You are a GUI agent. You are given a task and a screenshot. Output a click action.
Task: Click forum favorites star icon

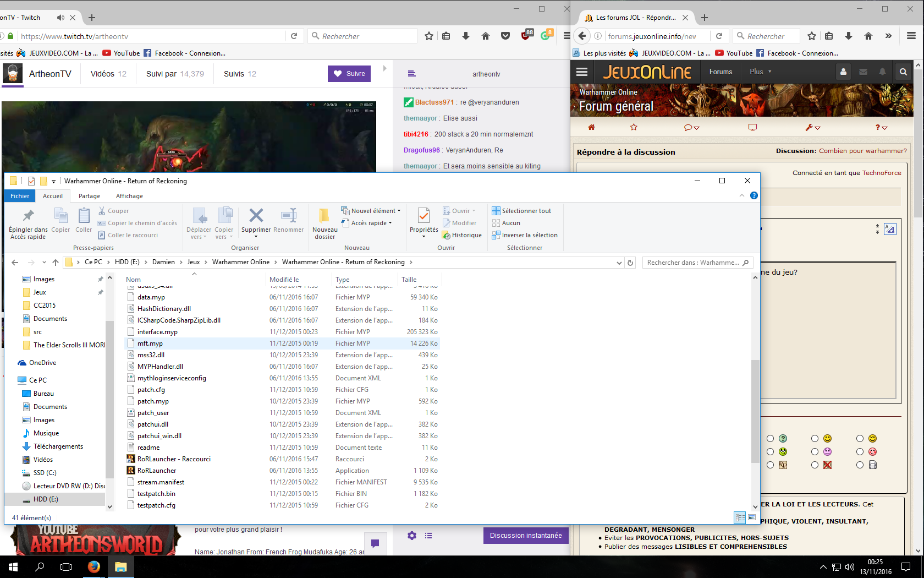click(x=634, y=127)
